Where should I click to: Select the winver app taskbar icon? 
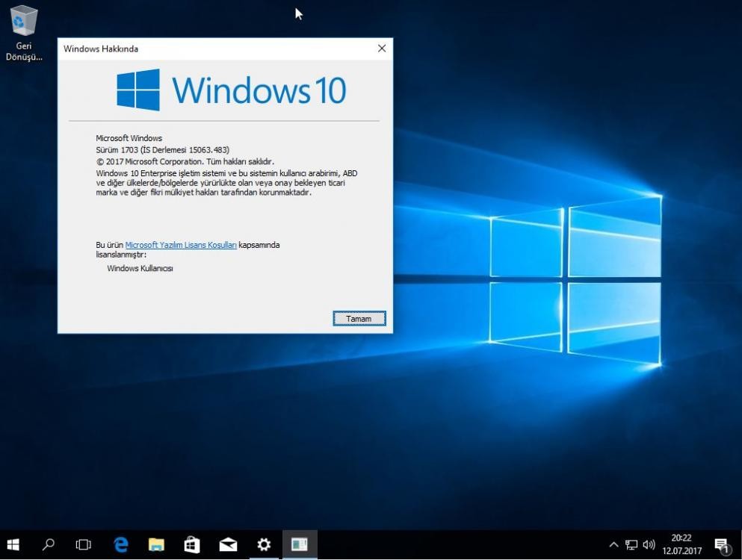300,545
